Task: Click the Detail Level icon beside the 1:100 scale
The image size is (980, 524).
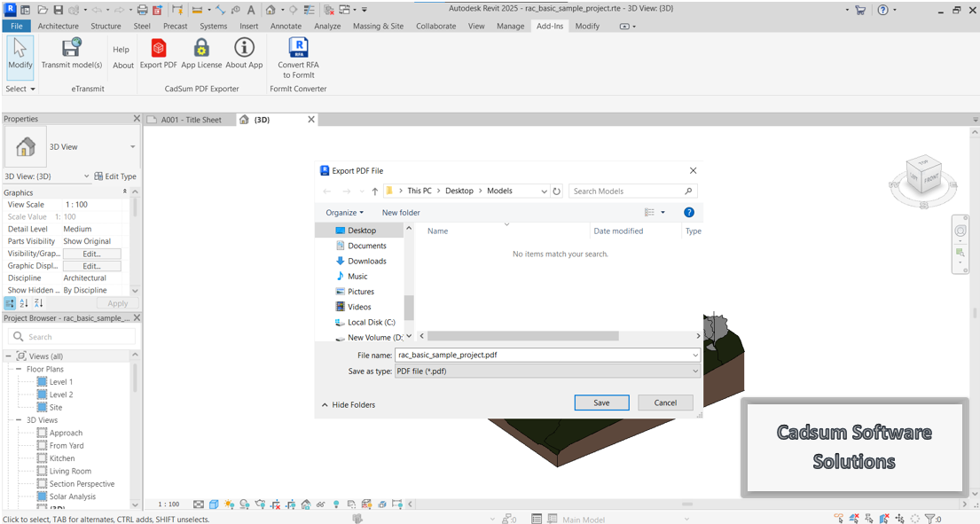Action: click(x=198, y=504)
